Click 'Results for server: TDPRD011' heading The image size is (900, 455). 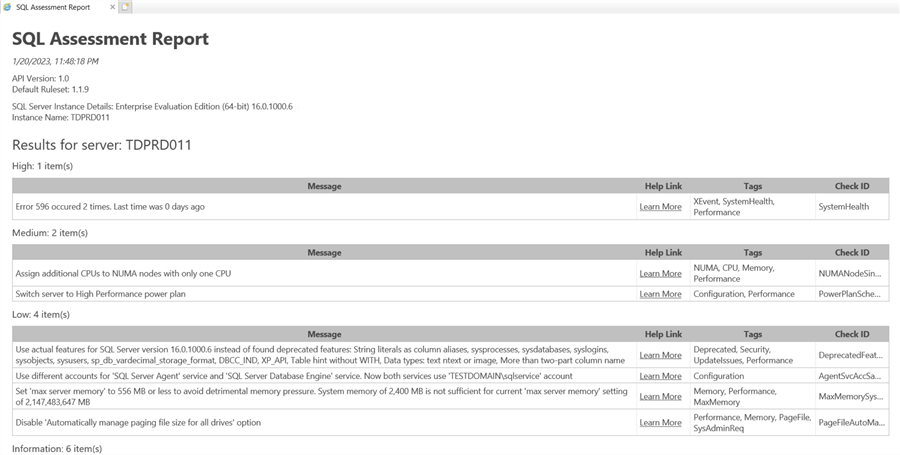(x=101, y=145)
